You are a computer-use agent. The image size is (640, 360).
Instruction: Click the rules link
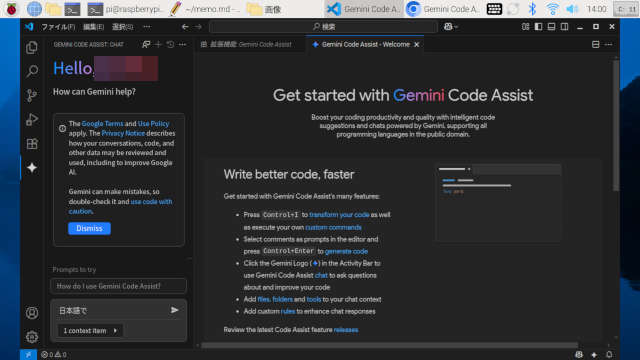point(288,311)
